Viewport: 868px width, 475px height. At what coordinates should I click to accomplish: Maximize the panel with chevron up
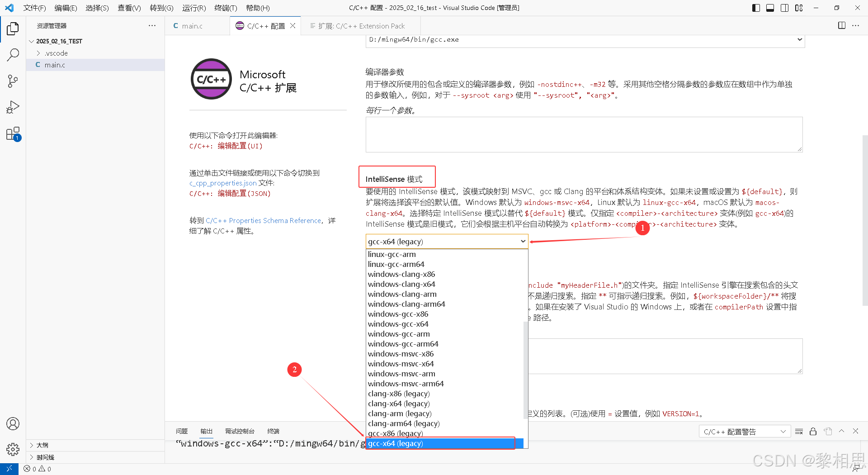pyautogui.click(x=842, y=432)
